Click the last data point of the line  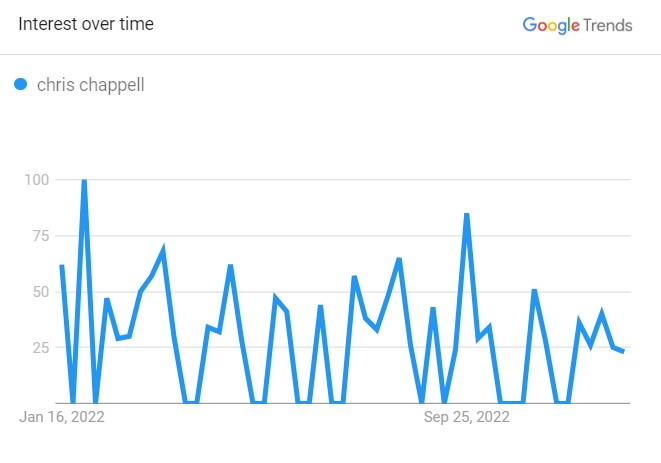[623, 351]
